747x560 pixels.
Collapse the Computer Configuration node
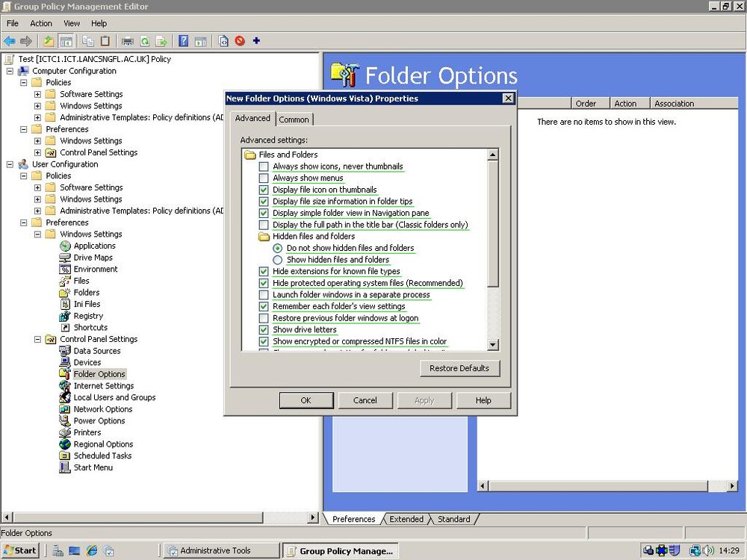tap(10, 71)
